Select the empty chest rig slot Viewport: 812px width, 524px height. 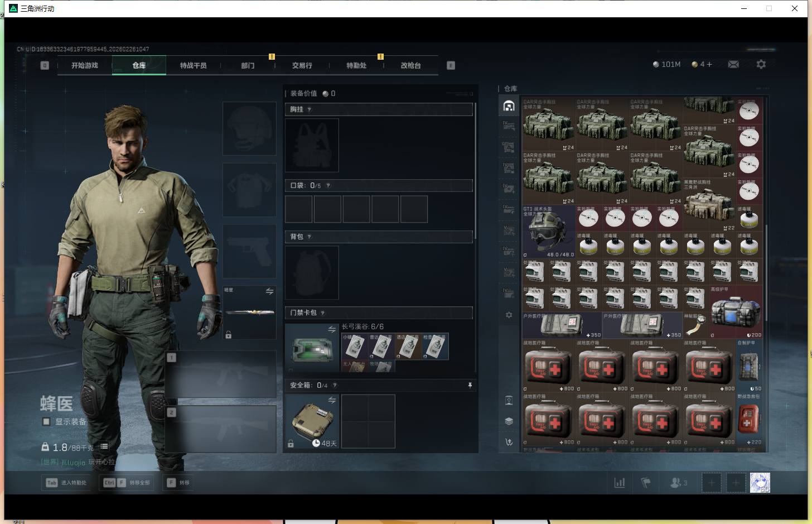[x=312, y=145]
